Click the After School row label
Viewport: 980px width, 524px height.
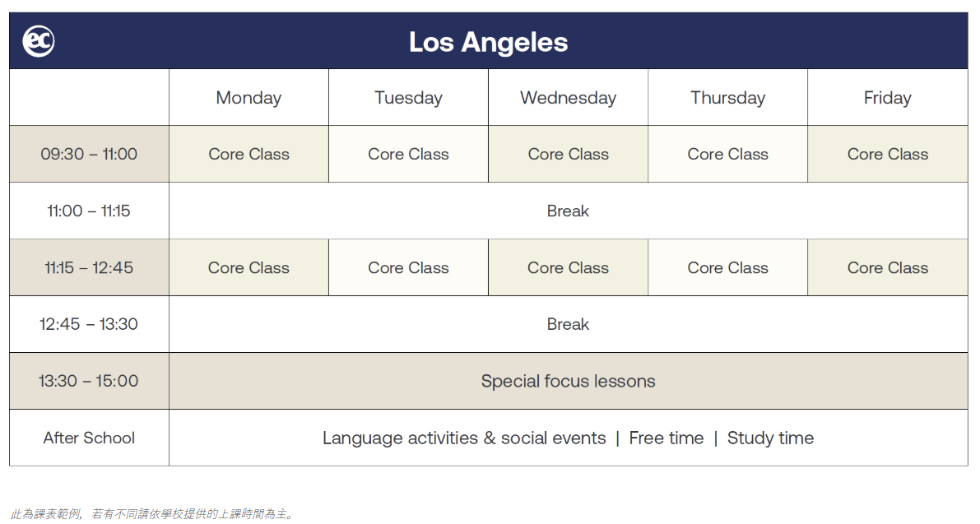tap(89, 438)
